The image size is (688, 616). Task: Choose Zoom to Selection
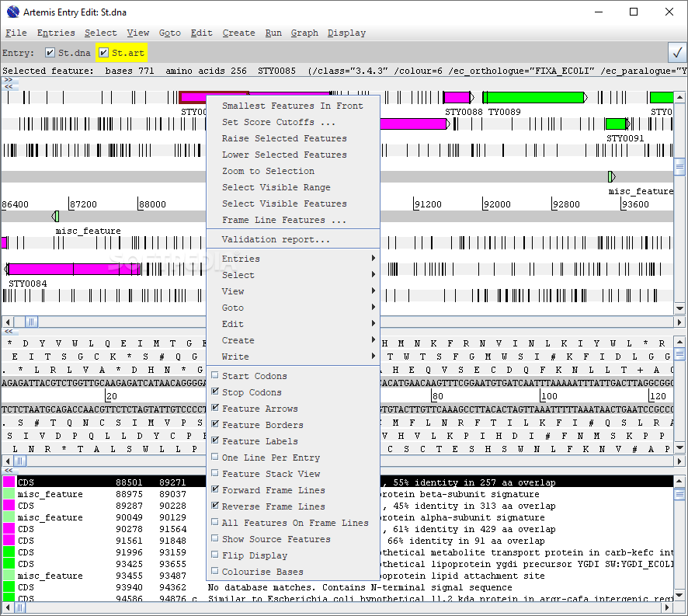click(293, 171)
